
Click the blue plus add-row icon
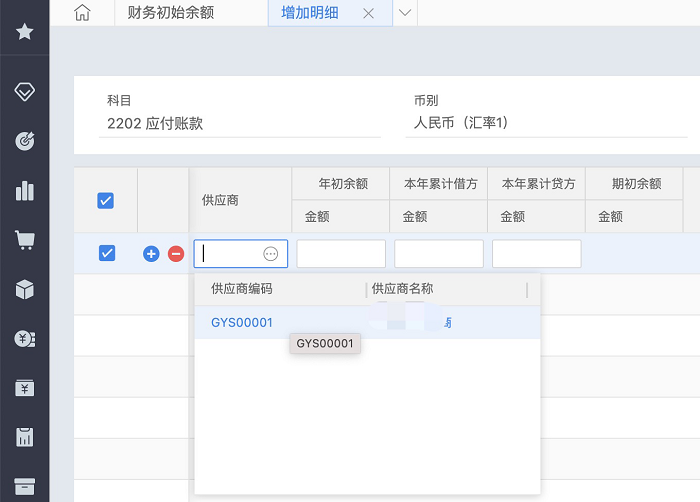click(x=151, y=254)
